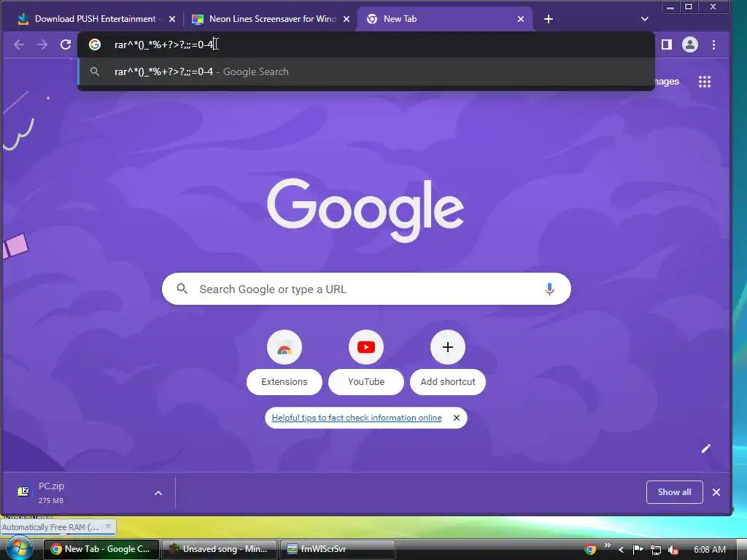Open the user profile avatar menu
The width and height of the screenshot is (747, 560).
pyautogui.click(x=690, y=44)
